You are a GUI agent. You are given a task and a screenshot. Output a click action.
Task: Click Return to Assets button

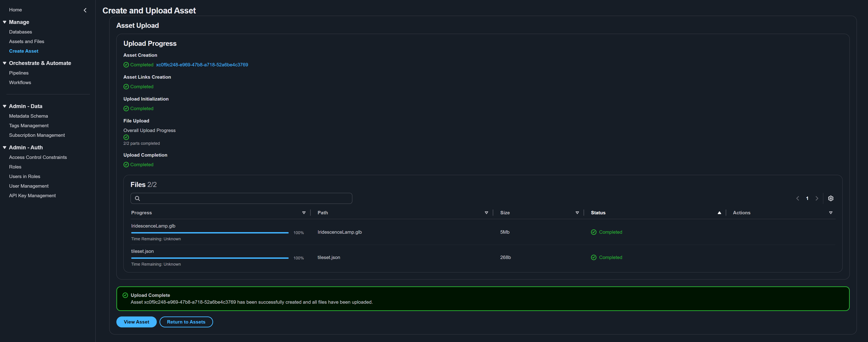pyautogui.click(x=186, y=322)
